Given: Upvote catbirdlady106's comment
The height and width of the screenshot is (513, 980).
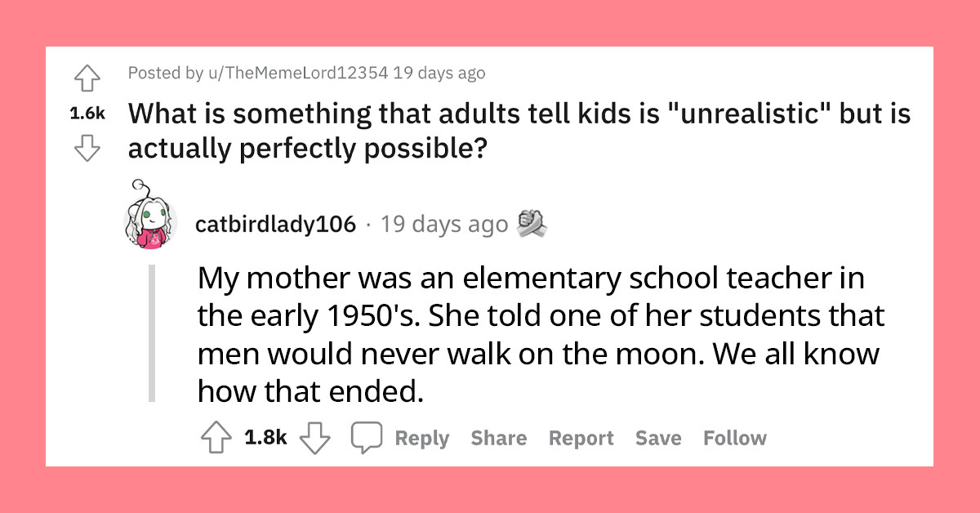Looking at the screenshot, I should (216, 438).
